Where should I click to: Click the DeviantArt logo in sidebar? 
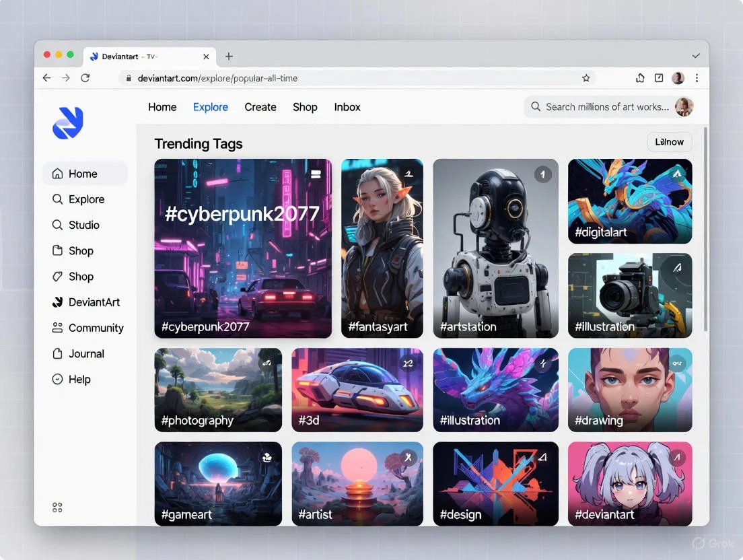[x=67, y=123]
